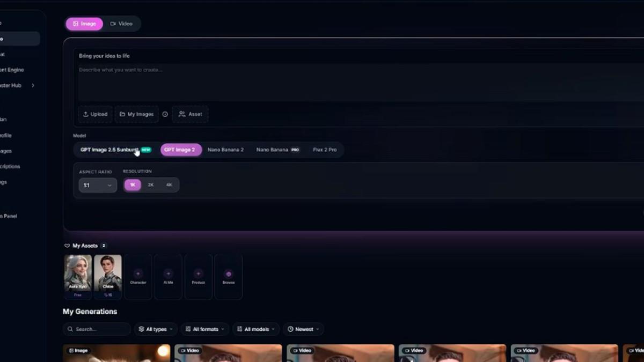Add a new Character asset

click(138, 276)
